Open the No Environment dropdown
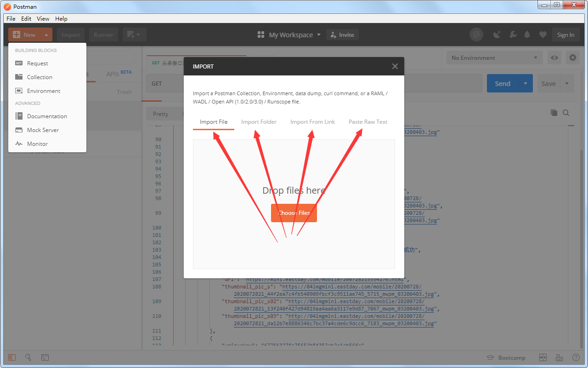 495,58
